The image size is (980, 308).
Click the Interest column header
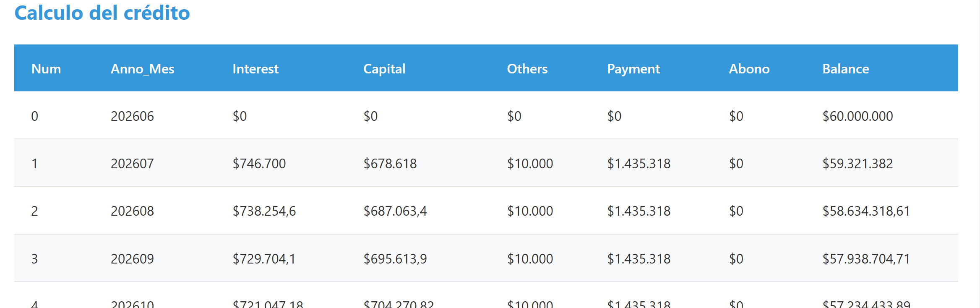(255, 69)
